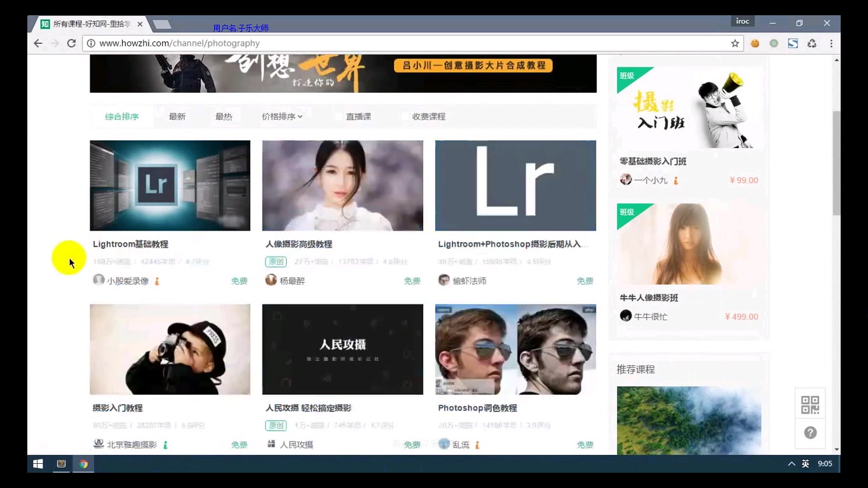Tick the 收费课程 checkbox
This screenshot has height=488, width=868.
[x=405, y=116]
